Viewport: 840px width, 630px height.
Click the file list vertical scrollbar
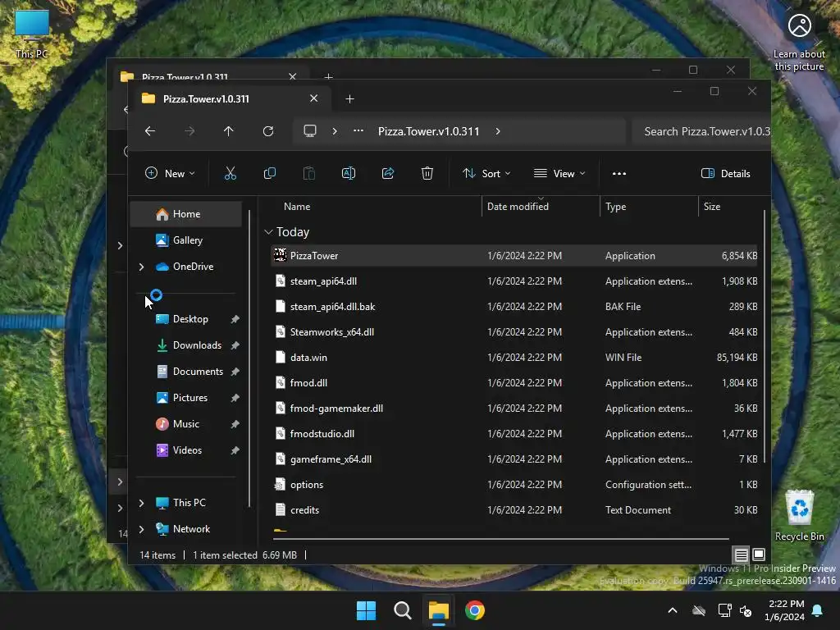765,337
